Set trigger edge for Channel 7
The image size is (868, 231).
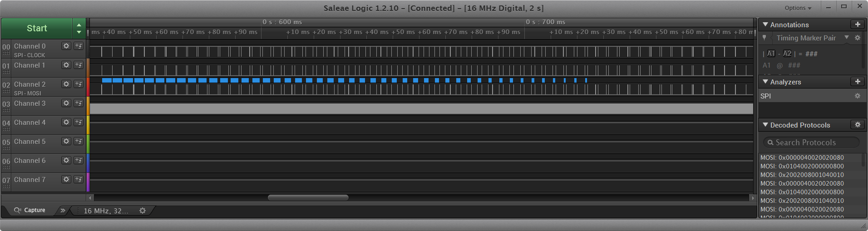(x=79, y=179)
